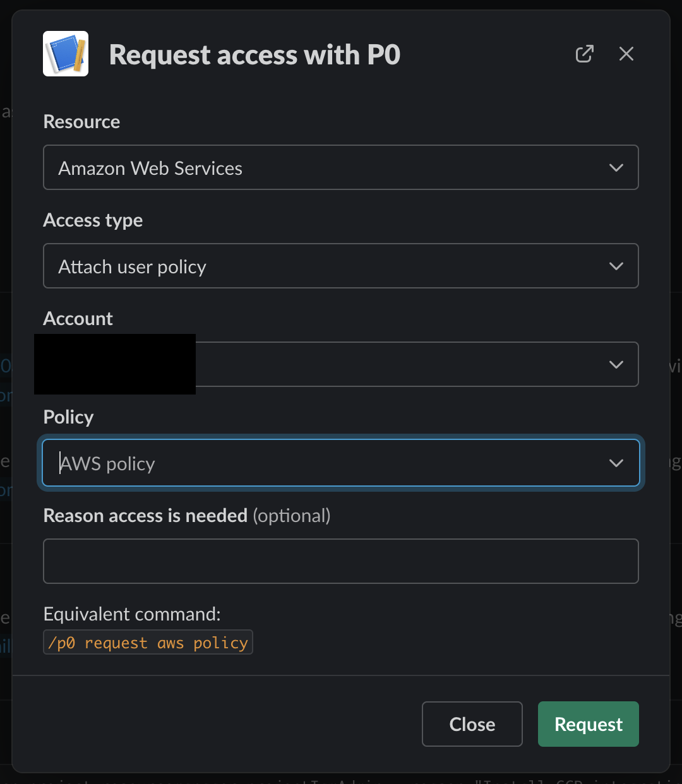
Task: Click the Policy field label
Action: [68, 417]
